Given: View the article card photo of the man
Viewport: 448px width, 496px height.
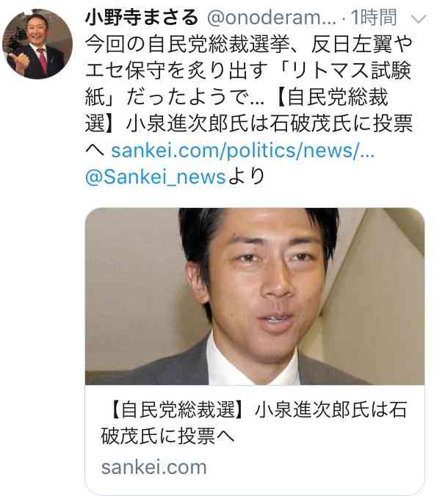Looking at the screenshot, I should pyautogui.click(x=255, y=296).
